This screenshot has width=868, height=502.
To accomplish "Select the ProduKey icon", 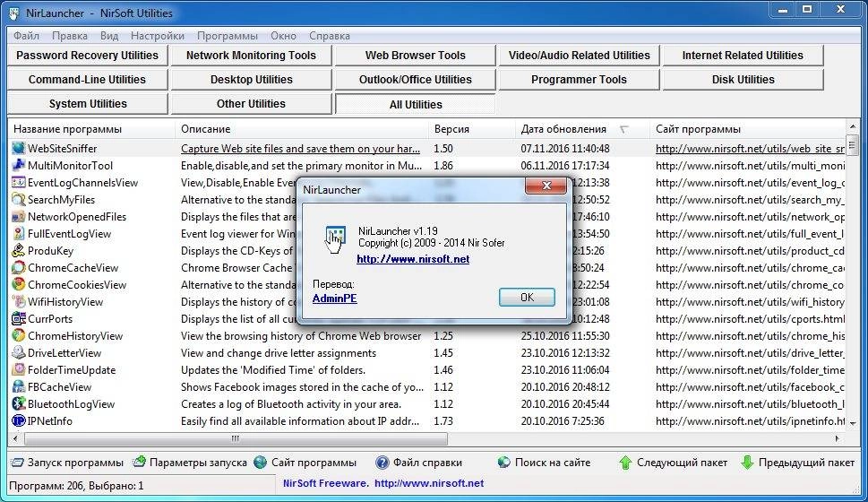I will click(x=18, y=250).
